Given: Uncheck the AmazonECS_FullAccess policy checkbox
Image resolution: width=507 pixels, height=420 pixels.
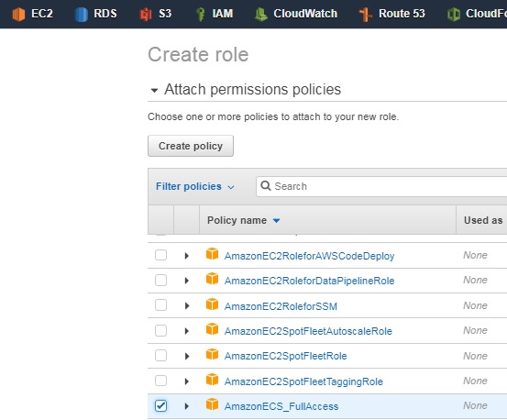Looking at the screenshot, I should 160,405.
